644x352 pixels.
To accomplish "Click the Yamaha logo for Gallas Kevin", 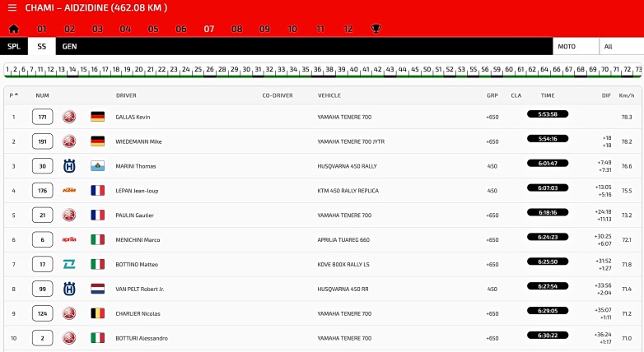I will point(69,117).
